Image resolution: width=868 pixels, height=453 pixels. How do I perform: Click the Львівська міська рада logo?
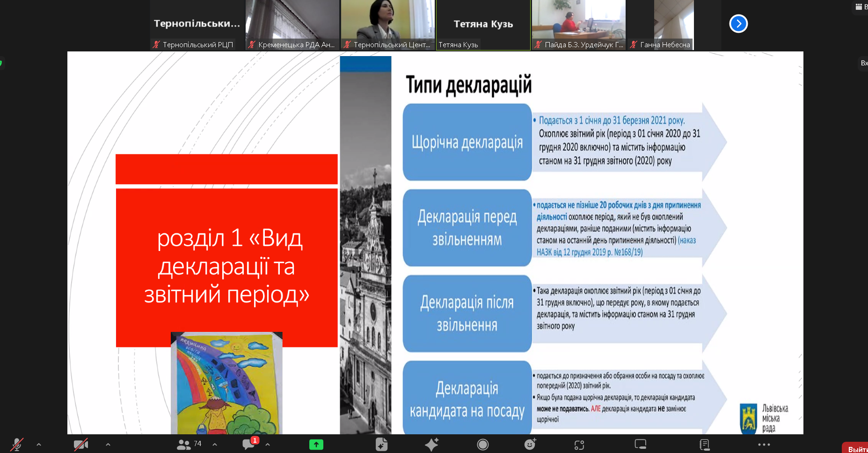[x=764, y=418]
